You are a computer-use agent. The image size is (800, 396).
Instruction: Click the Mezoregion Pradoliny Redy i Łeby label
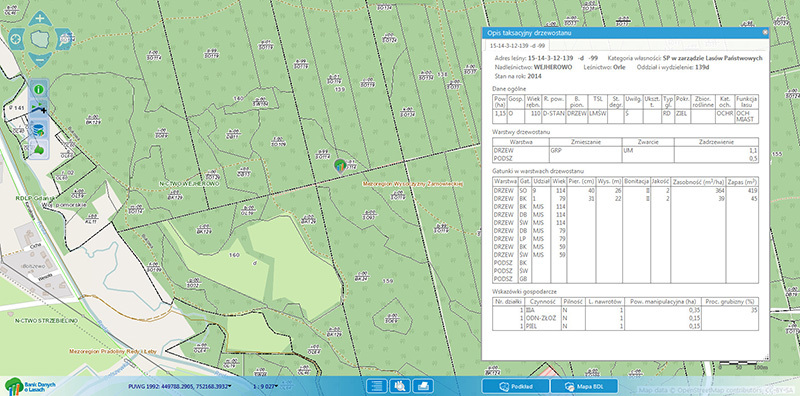[x=113, y=351]
